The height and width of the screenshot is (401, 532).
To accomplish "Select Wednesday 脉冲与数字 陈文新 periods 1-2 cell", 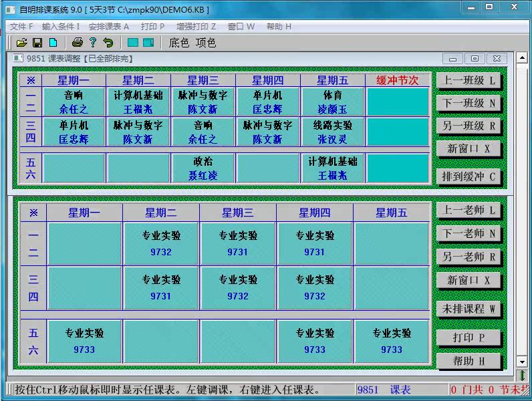I will [x=203, y=102].
